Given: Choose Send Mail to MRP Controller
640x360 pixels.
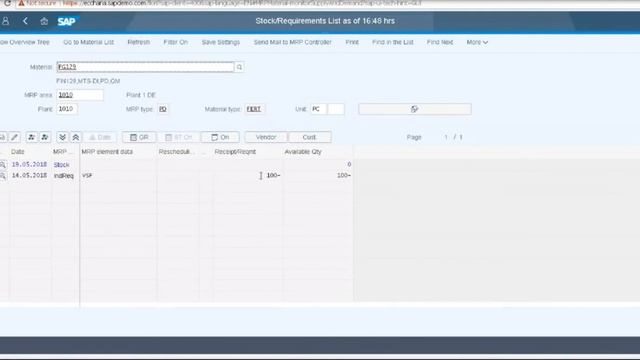Looking at the screenshot, I should [293, 42].
